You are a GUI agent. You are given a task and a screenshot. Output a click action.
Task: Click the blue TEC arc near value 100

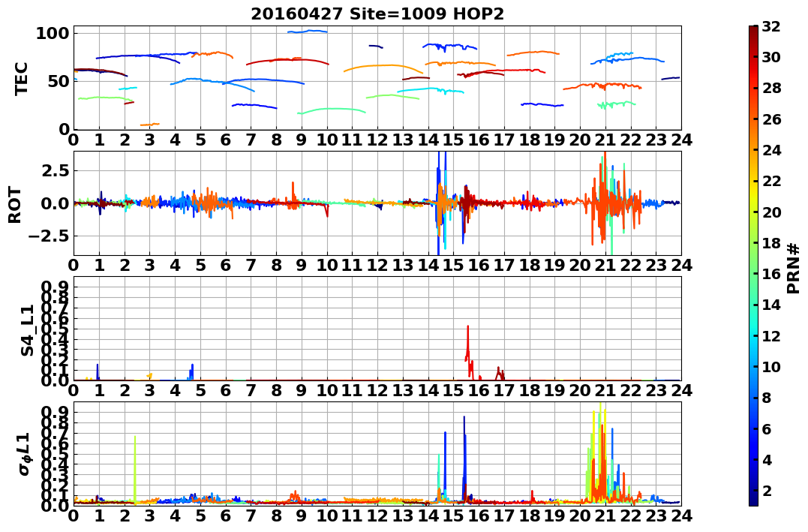[307, 32]
